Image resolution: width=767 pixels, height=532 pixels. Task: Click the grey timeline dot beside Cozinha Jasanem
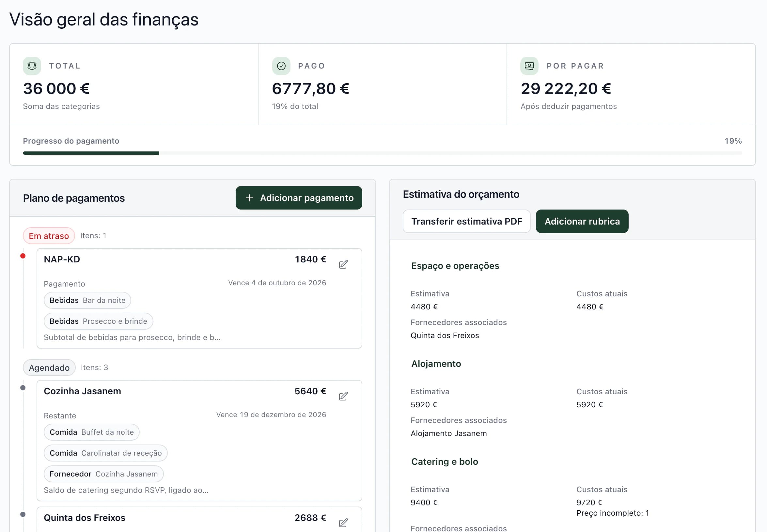(x=23, y=388)
